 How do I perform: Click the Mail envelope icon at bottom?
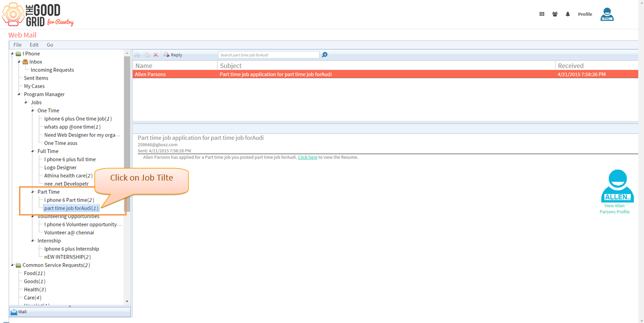(14, 312)
